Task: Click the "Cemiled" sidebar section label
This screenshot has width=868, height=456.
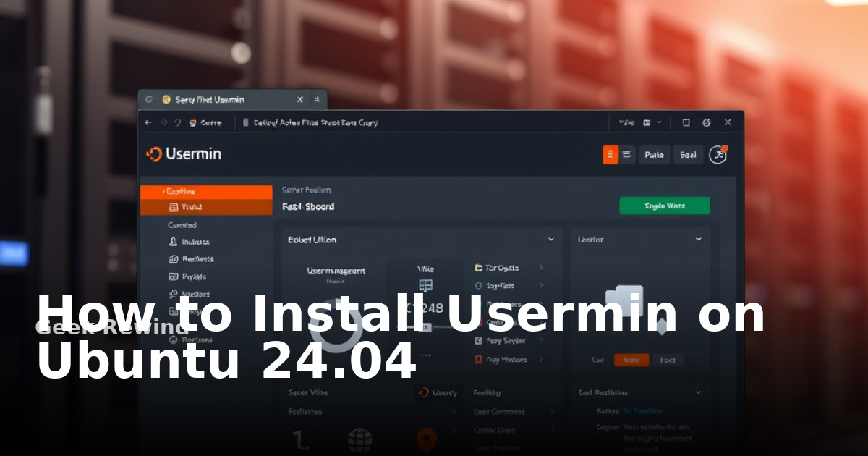Action: [182, 225]
